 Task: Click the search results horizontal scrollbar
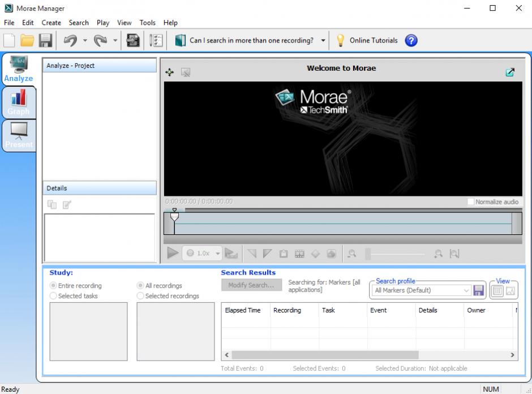325,355
